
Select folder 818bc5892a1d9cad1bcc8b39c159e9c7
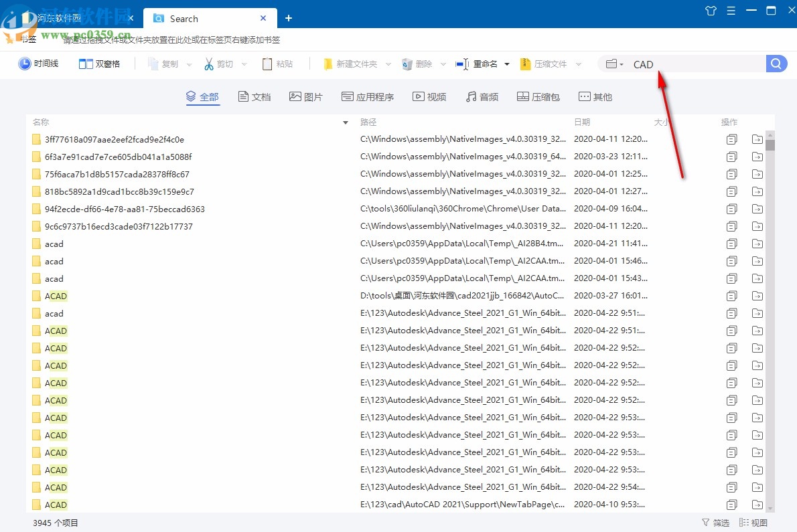(119, 192)
